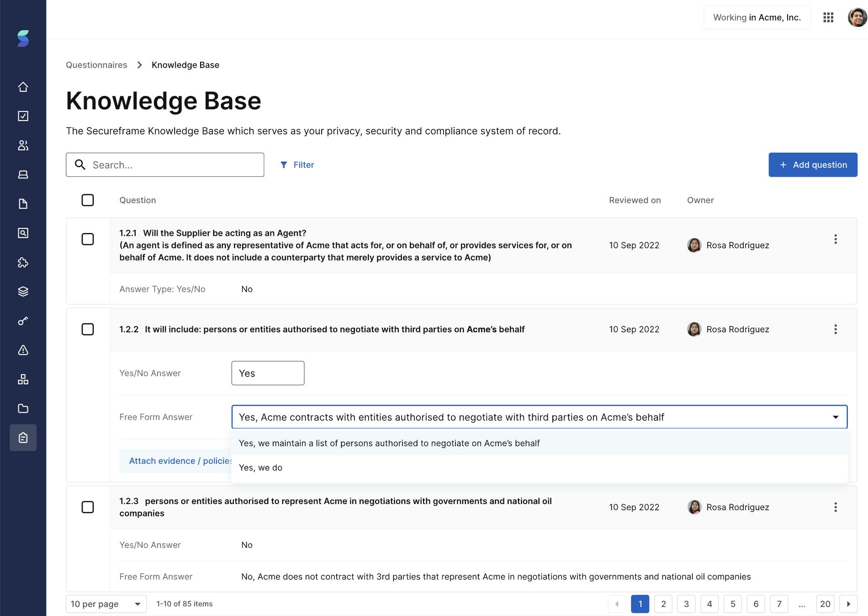Open the three-dot menu for question 1.2.2
Screen dimensions: 868x616
pyautogui.click(x=836, y=329)
